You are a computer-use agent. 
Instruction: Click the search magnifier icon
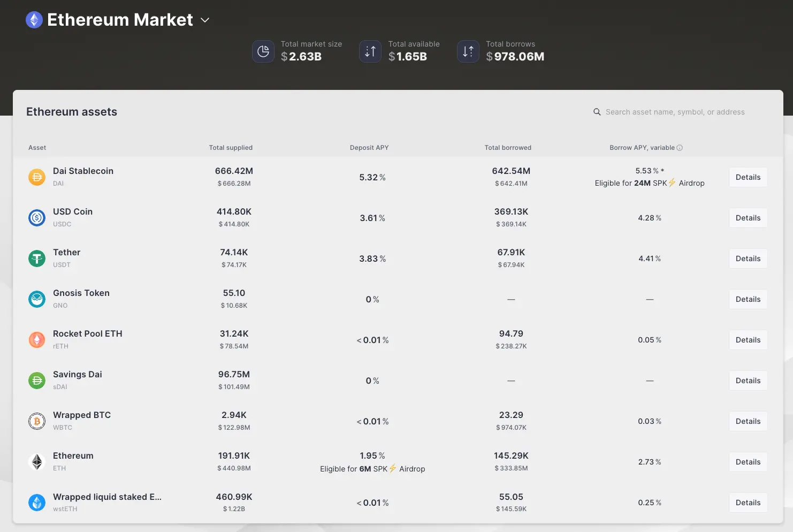597,112
